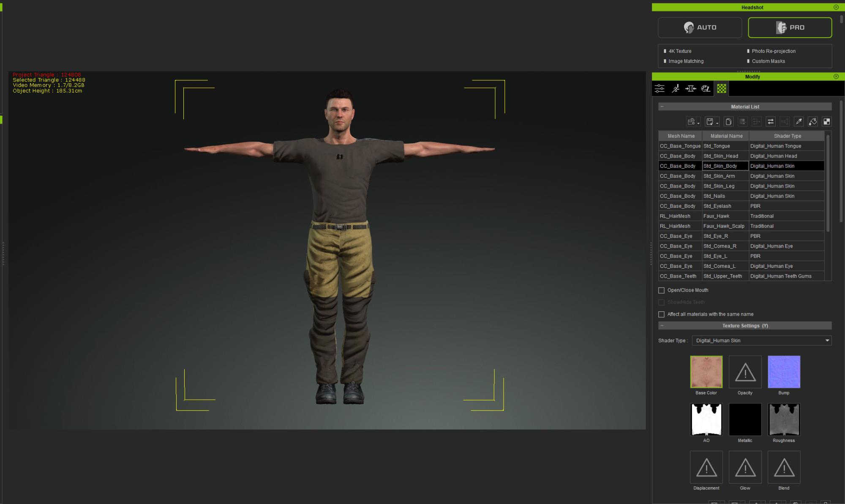
Task: Select the paint bucket Apply Material tool
Action: pos(812,122)
